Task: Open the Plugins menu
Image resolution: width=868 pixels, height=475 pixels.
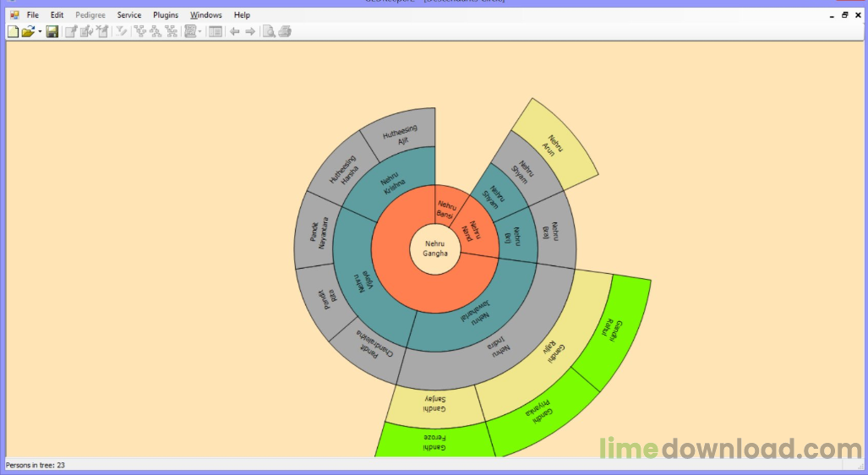Action: point(166,15)
